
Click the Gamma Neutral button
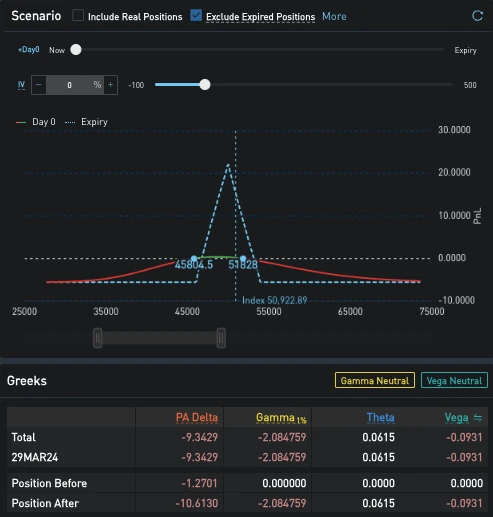pyautogui.click(x=375, y=380)
